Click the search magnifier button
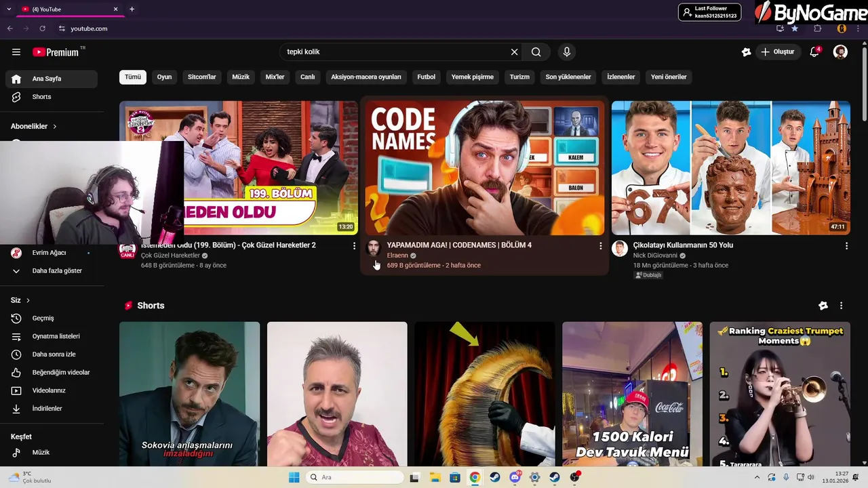The height and width of the screenshot is (488, 868). (x=536, y=52)
